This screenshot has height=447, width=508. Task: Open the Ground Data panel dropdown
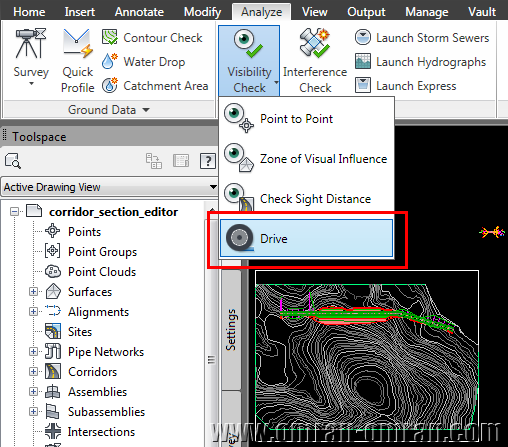[x=146, y=110]
